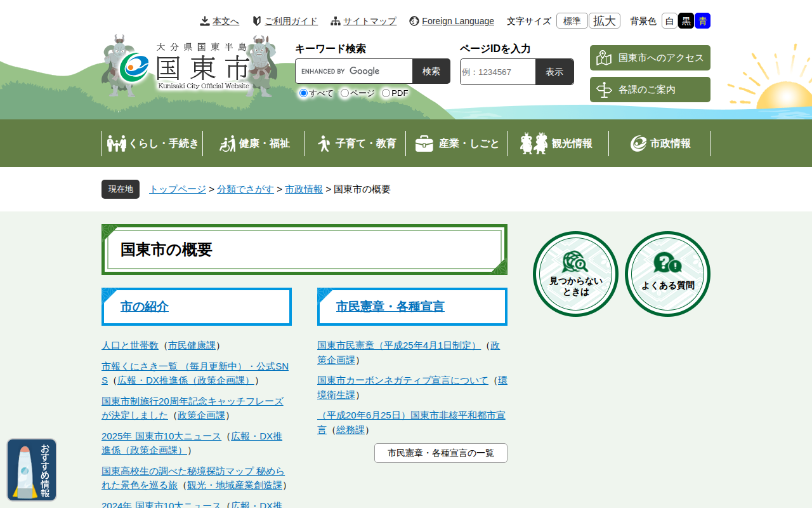Click the Foreign Language globe link
The height and width of the screenshot is (508, 812).
(x=451, y=21)
